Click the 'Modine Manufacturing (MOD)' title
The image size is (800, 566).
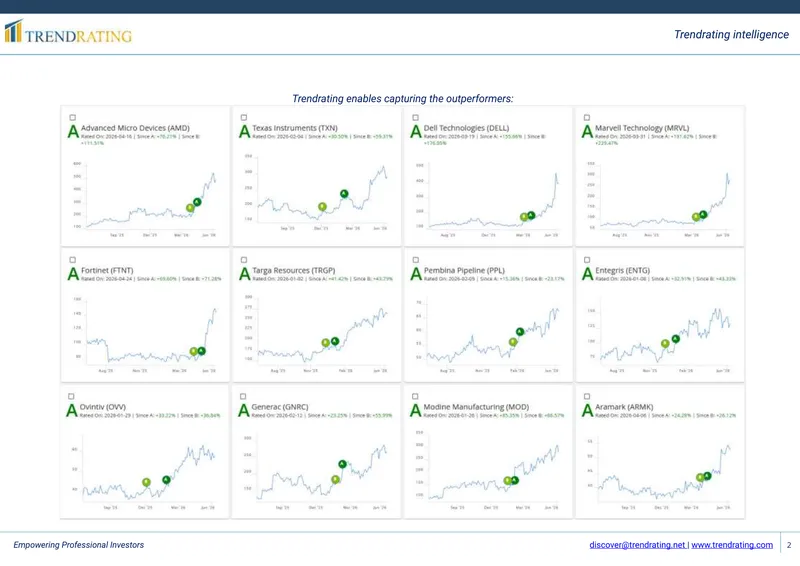coord(476,407)
